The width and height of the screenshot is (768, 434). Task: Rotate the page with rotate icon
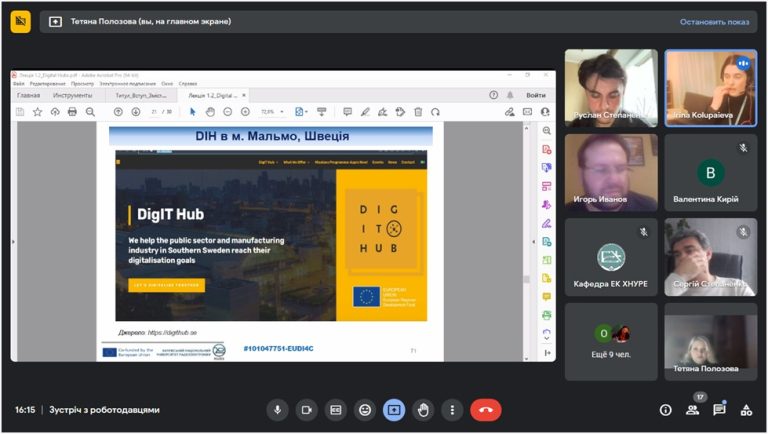click(435, 112)
